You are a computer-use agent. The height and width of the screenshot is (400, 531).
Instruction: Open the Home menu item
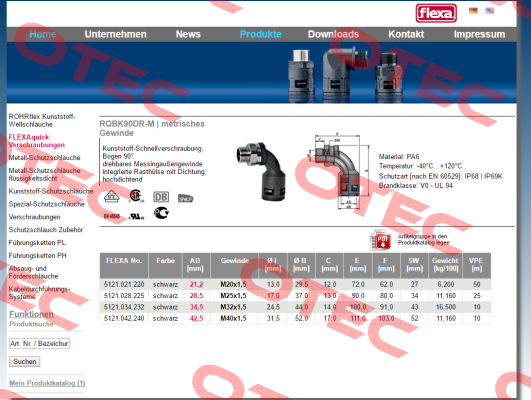(43, 34)
